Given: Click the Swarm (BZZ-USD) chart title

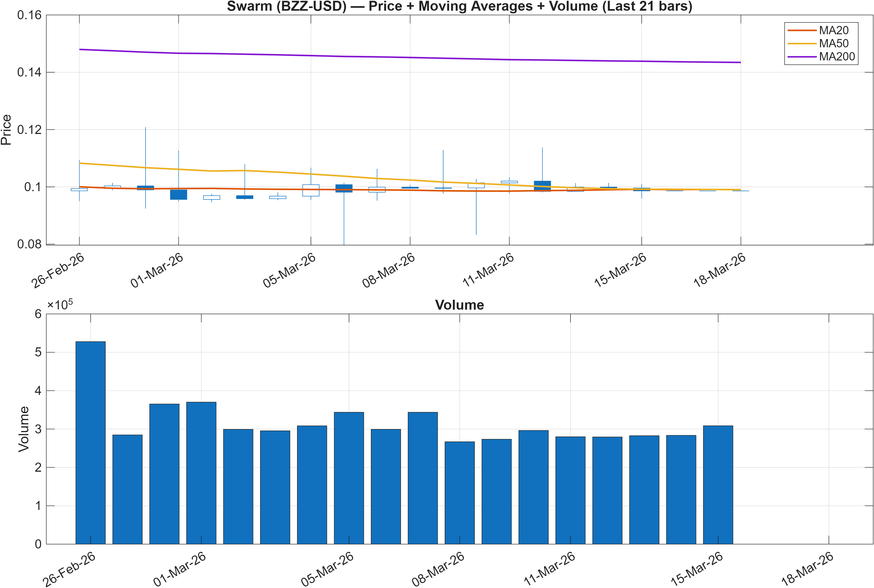Looking at the screenshot, I should click(x=459, y=6).
